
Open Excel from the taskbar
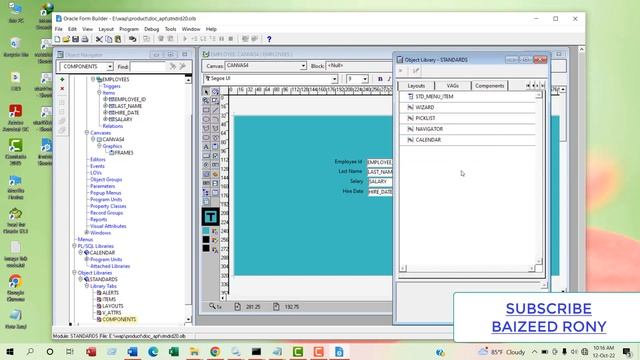(x=173, y=351)
